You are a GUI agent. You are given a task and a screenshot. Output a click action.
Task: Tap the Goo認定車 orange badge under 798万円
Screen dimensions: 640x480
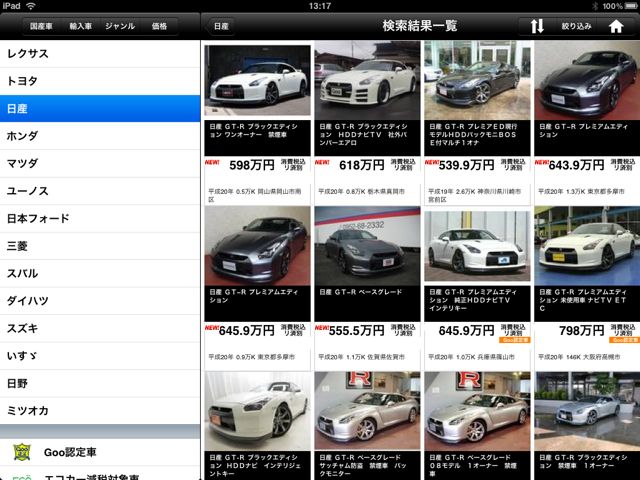(624, 340)
